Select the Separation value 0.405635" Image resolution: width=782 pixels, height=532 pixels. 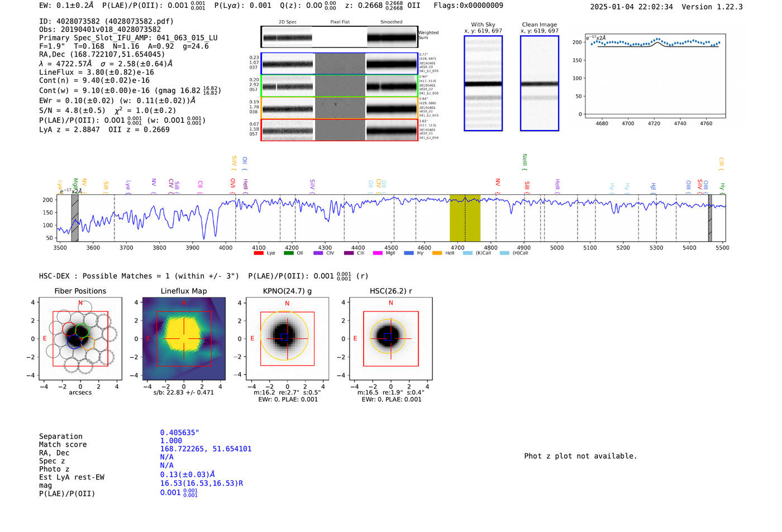coord(180,433)
